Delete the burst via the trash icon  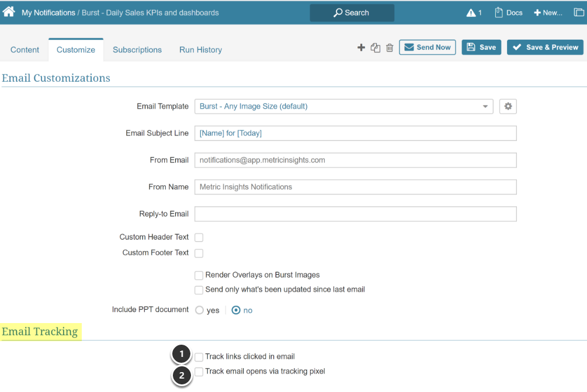click(390, 47)
